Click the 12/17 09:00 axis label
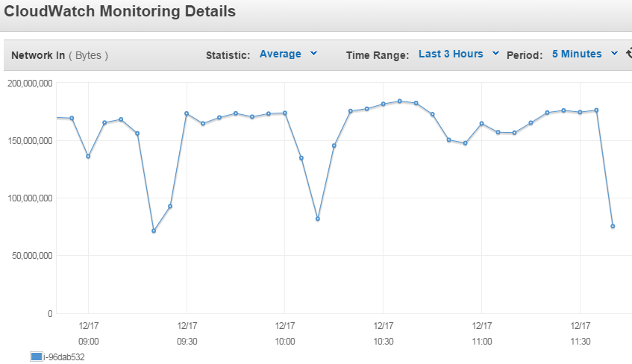Image resolution: width=632 pixels, height=364 pixels. 89,333
